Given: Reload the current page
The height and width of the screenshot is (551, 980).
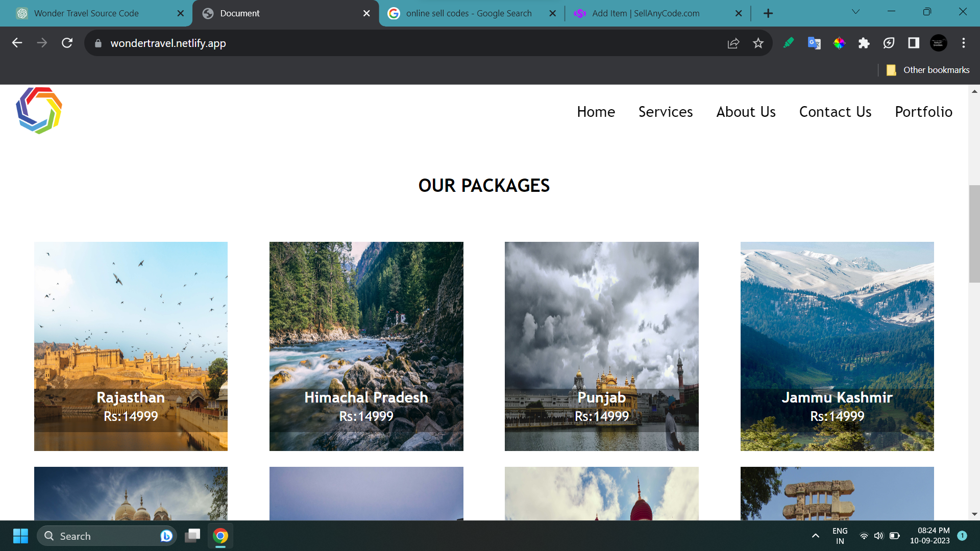Looking at the screenshot, I should pos(67,43).
